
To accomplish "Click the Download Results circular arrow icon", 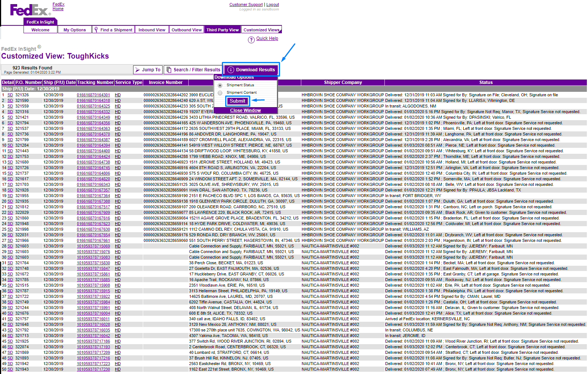I will point(231,70).
